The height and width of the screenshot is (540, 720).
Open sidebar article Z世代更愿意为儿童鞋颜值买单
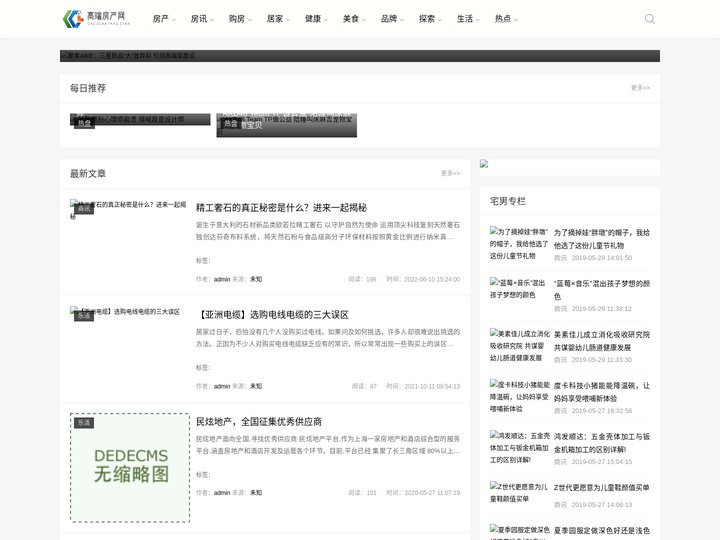coord(602,488)
